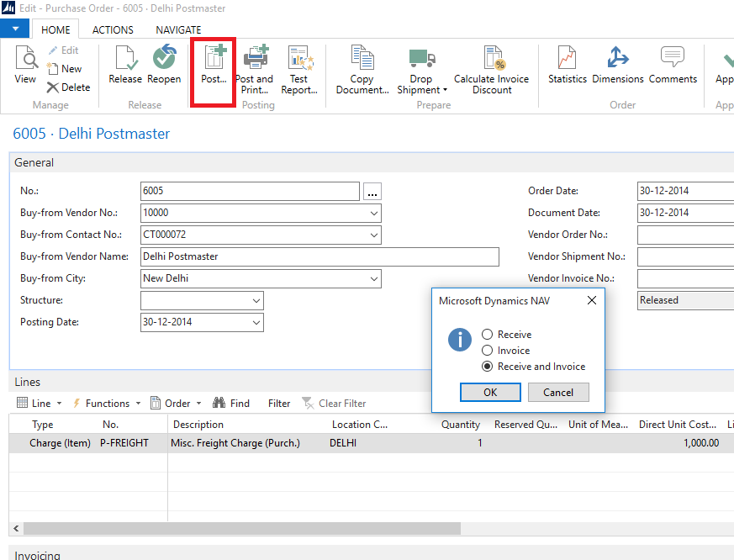
Task: Switch to the NAVIGATE ribbon tab
Action: [178, 30]
